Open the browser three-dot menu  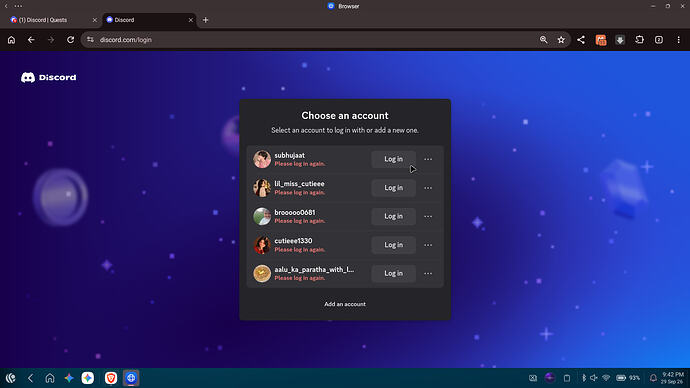pyautogui.click(x=679, y=40)
